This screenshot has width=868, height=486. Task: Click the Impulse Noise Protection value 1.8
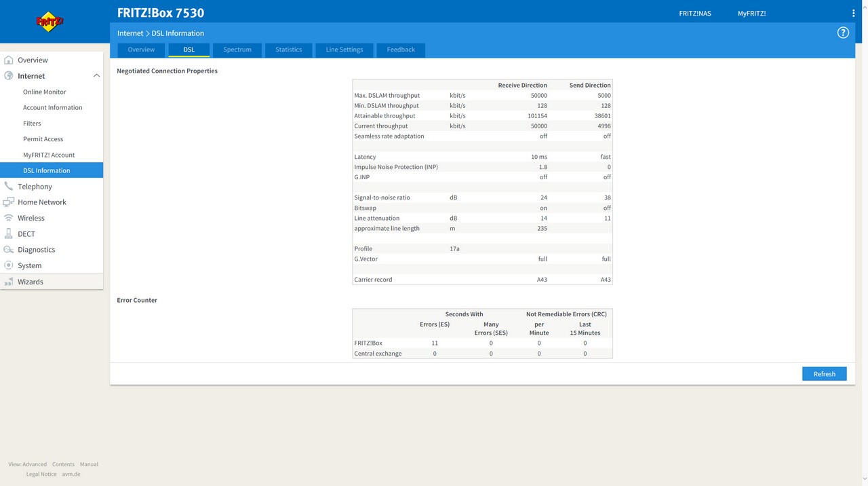click(x=543, y=167)
